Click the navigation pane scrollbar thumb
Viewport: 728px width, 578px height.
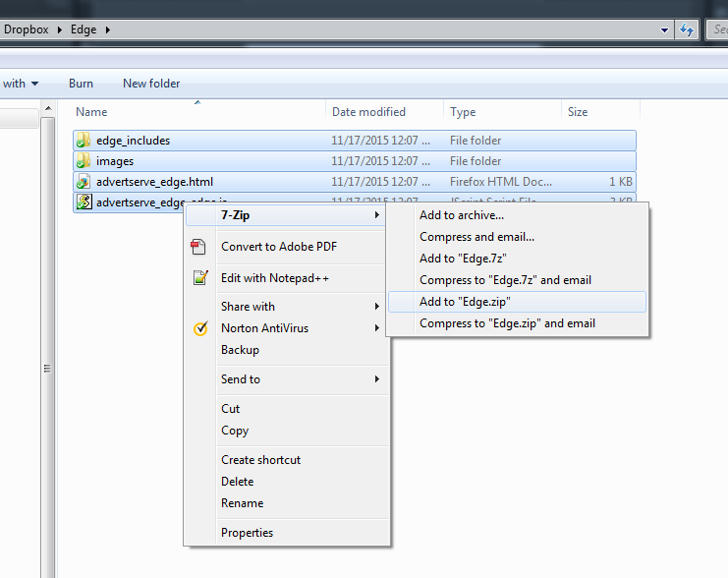click(47, 347)
